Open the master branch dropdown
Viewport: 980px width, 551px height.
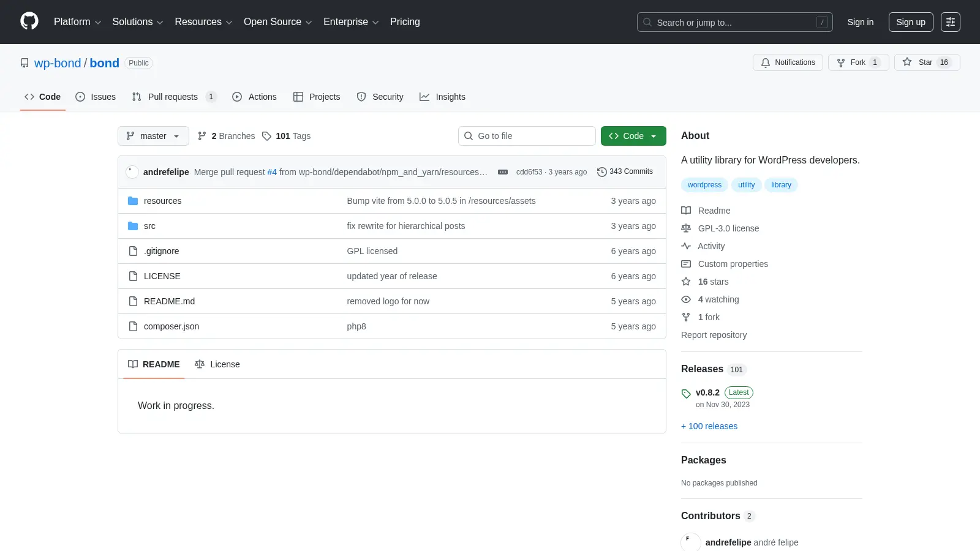pyautogui.click(x=153, y=136)
